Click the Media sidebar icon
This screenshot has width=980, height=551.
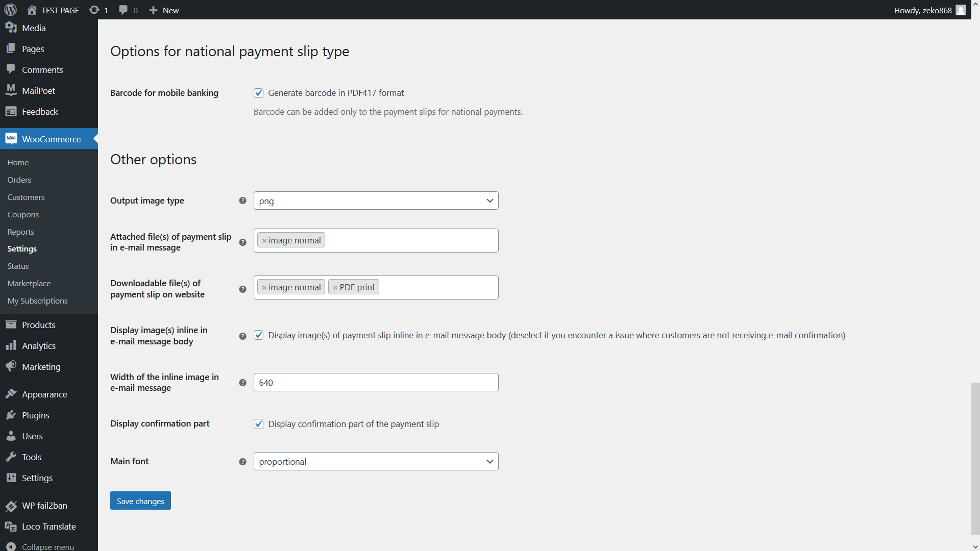(x=11, y=28)
